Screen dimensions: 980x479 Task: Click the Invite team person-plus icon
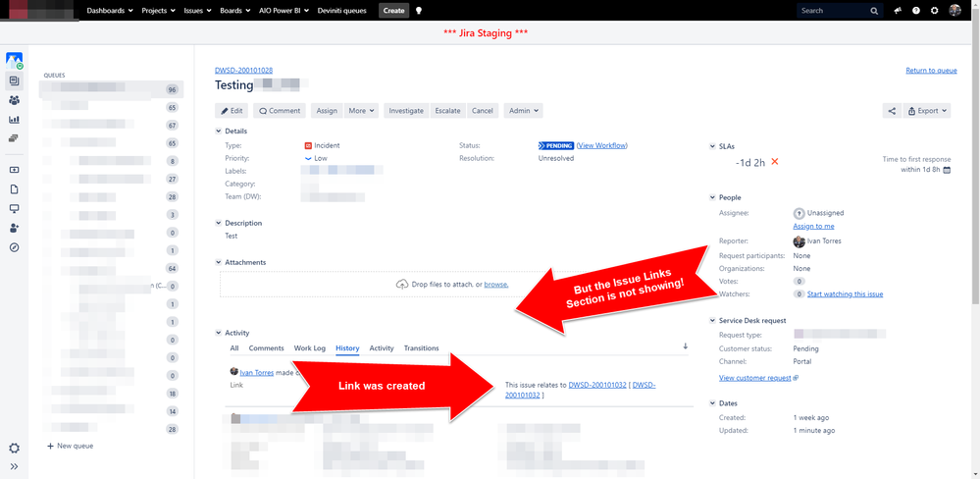coord(14,229)
